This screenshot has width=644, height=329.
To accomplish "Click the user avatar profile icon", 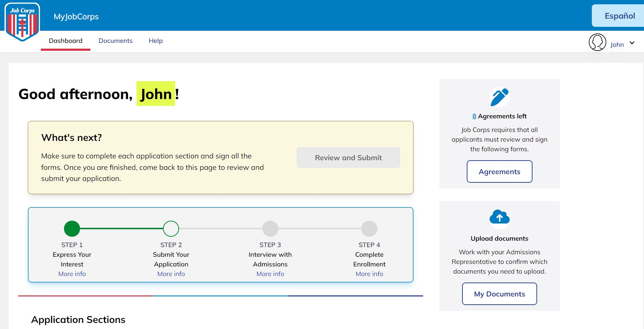I will [597, 43].
